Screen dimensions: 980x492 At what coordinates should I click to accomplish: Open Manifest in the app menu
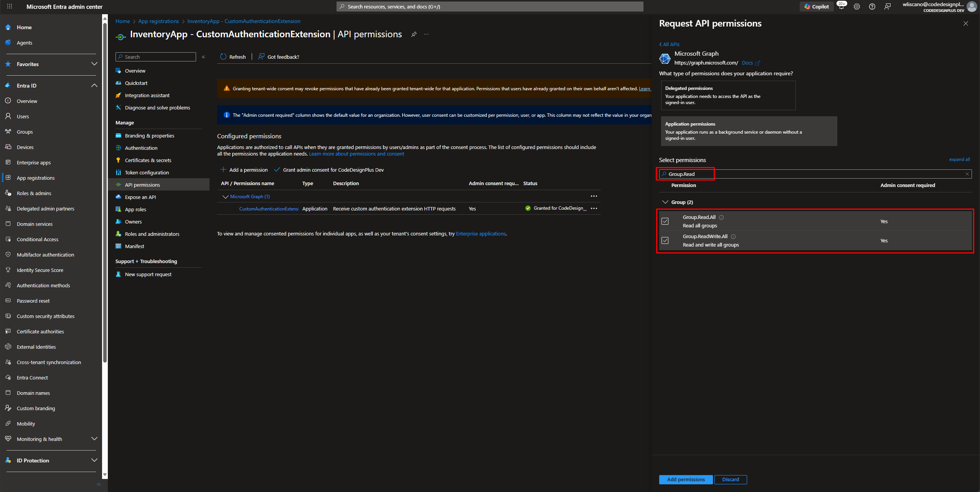click(x=134, y=246)
